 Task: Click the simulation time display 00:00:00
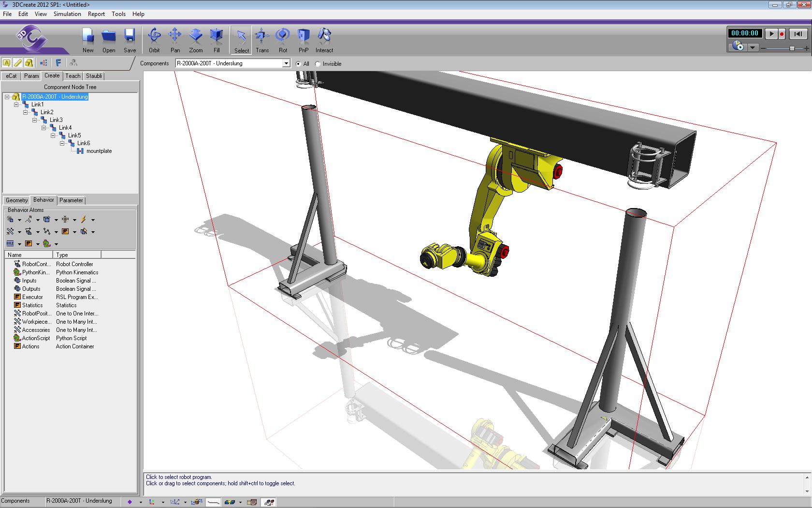point(745,33)
